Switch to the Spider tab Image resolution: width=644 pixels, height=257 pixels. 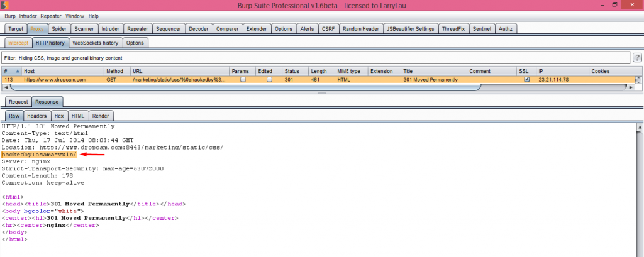pyautogui.click(x=59, y=29)
